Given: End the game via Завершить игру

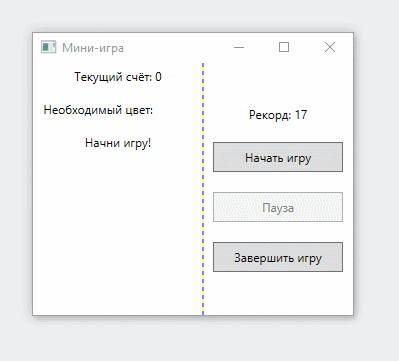Looking at the screenshot, I should click(278, 257).
